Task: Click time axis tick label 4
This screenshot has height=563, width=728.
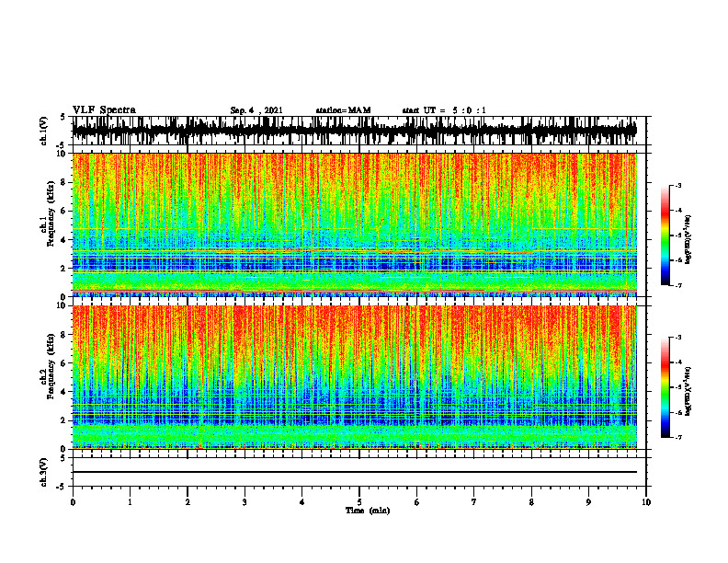Action: (302, 502)
